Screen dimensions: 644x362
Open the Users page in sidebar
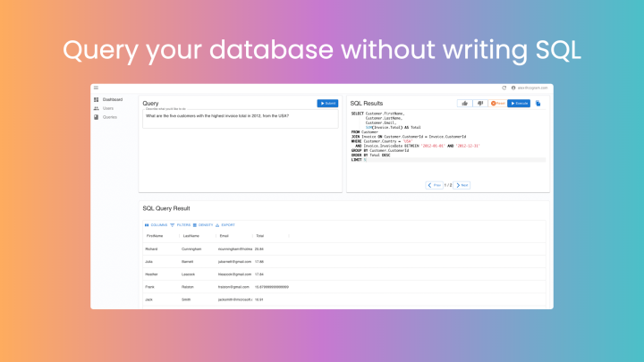(107, 108)
